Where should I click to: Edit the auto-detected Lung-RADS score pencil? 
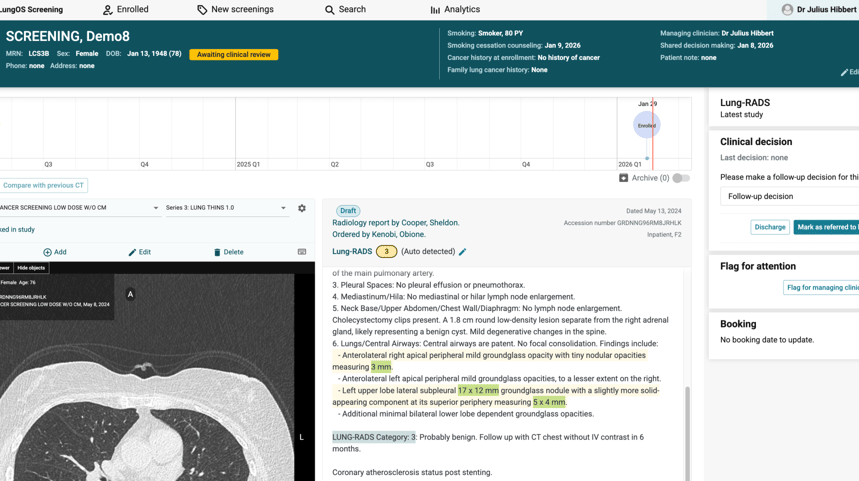click(x=462, y=251)
